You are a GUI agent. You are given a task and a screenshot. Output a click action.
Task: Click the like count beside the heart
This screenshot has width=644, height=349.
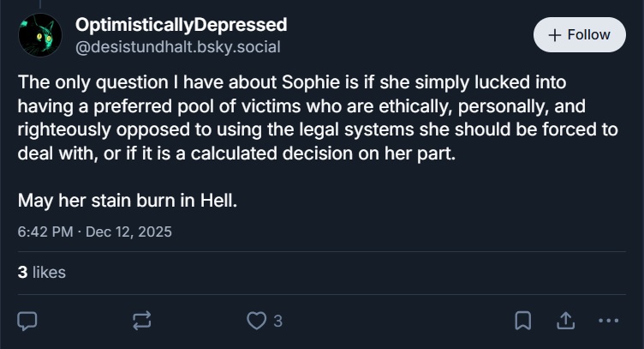pyautogui.click(x=277, y=321)
